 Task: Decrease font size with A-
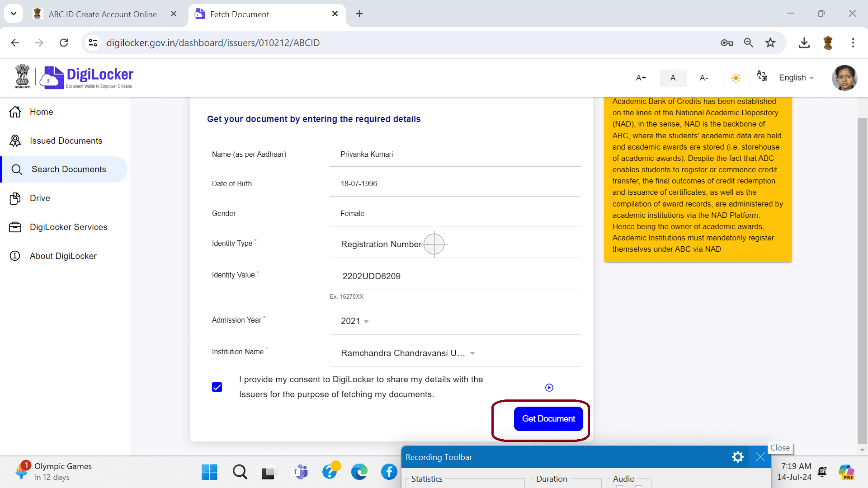pyautogui.click(x=703, y=78)
